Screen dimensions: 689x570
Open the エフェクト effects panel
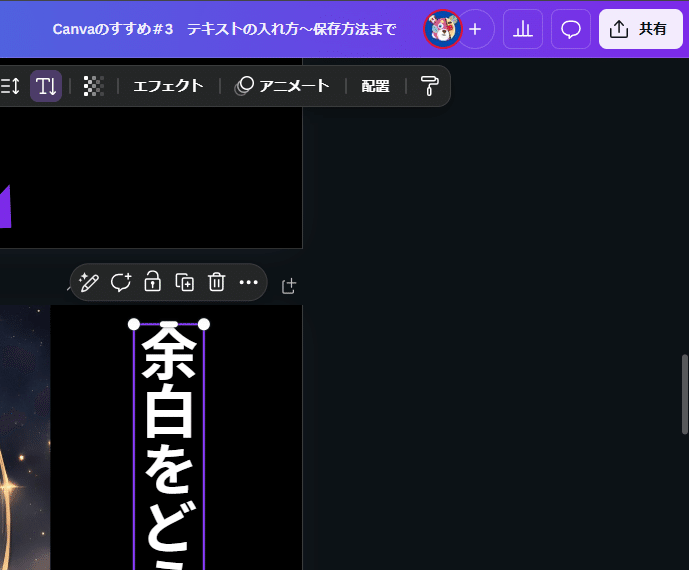tap(168, 86)
